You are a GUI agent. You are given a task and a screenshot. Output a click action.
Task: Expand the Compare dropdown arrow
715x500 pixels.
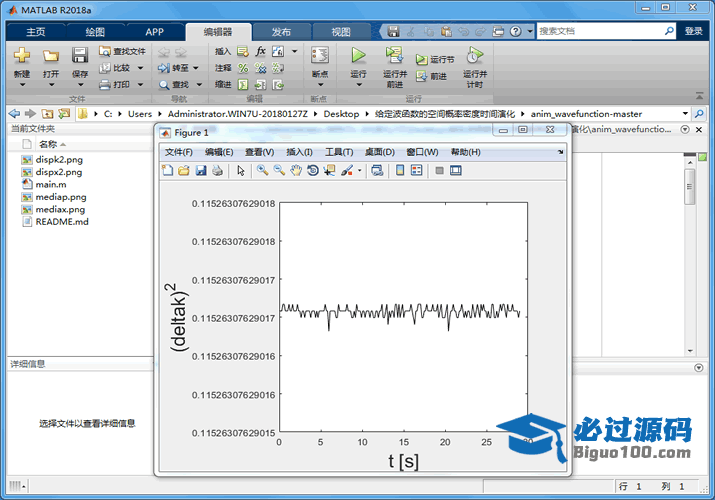click(140, 68)
